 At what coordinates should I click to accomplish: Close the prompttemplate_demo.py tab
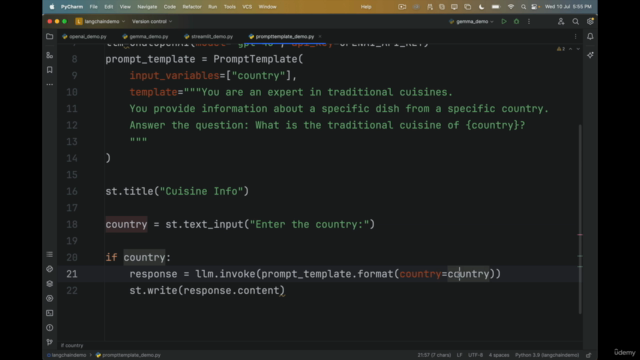click(x=320, y=36)
